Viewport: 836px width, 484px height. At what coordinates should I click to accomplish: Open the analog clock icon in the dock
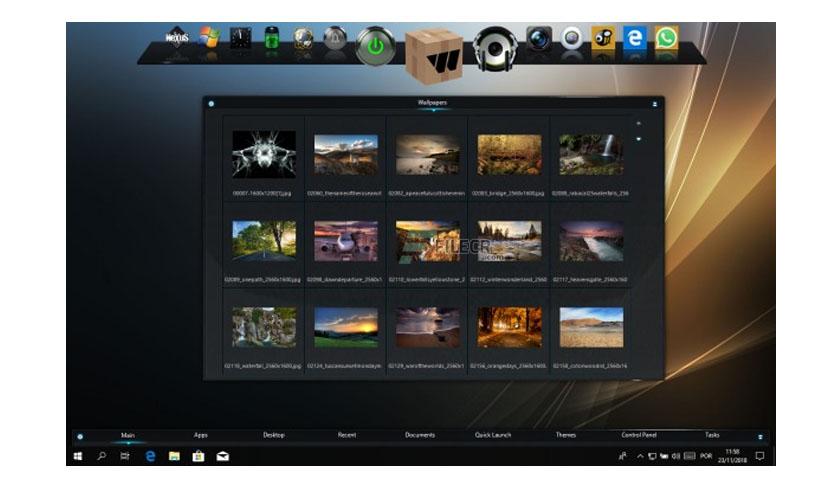pos(240,38)
